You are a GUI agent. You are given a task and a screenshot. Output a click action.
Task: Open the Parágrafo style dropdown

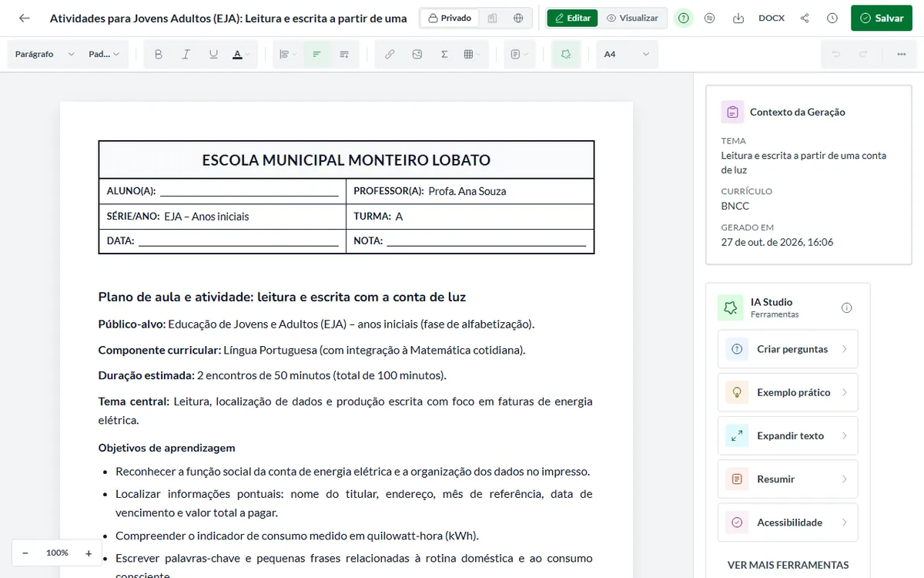[x=44, y=55]
